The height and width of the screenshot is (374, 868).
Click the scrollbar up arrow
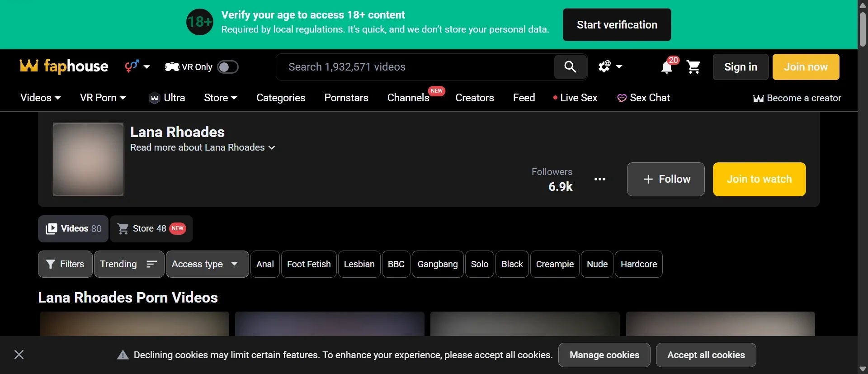[x=863, y=5]
